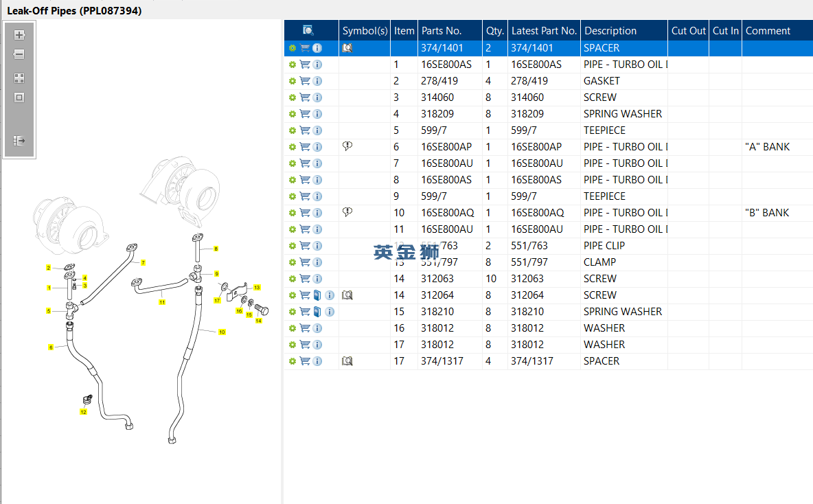Viewport: 813px width, 504px height.
Task: Zoom out of the parts diagram
Action: [19, 54]
